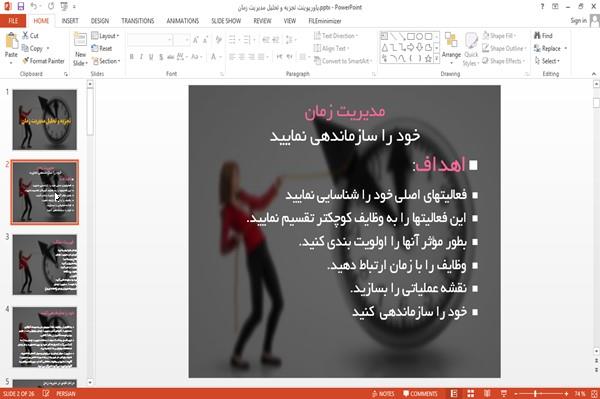Switch to VIEW tab
This screenshot has width=600, height=399.
290,21
